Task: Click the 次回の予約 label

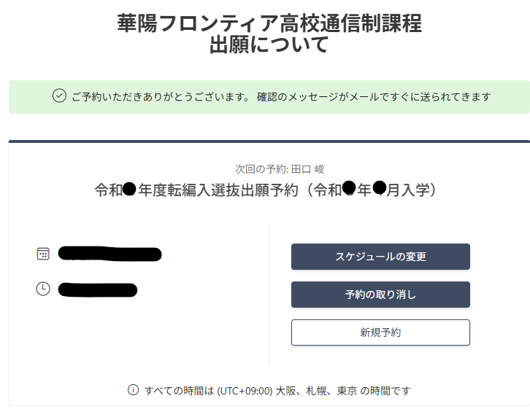Action: pos(261,169)
